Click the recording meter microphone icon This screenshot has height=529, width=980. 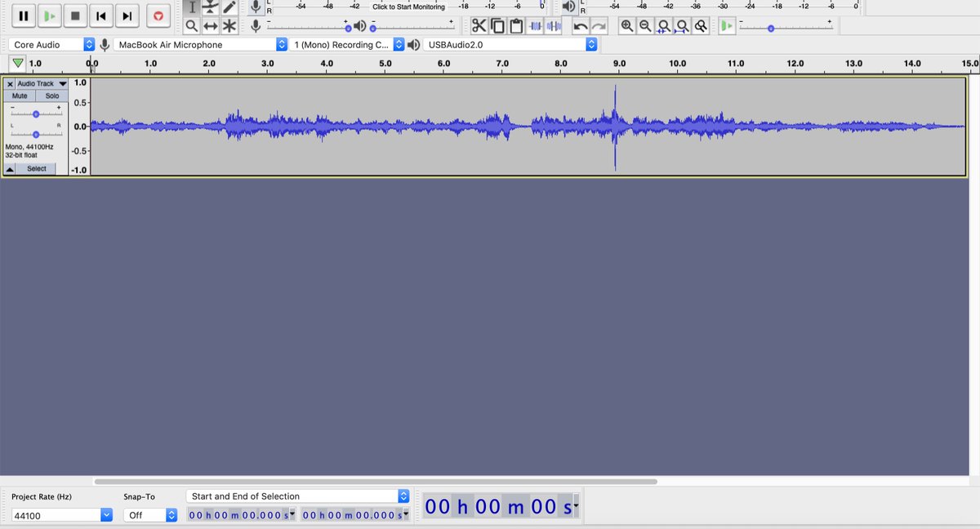coord(256,7)
